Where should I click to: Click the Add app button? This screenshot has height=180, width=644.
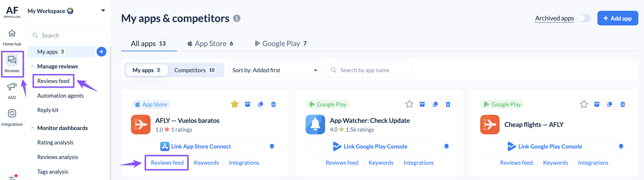click(x=617, y=18)
